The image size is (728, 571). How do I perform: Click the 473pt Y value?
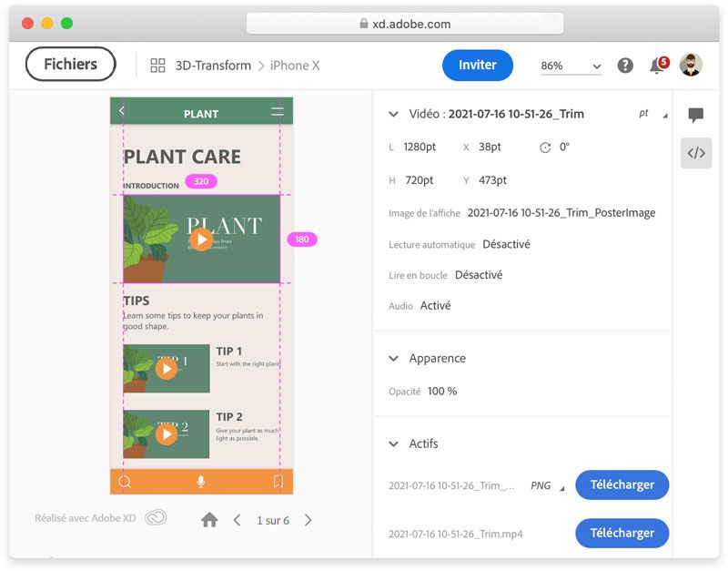click(x=492, y=180)
